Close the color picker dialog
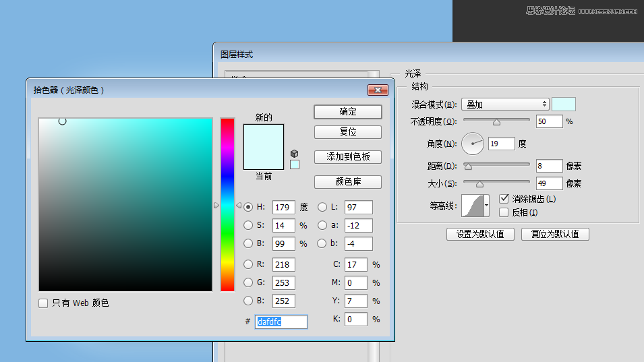This screenshot has height=362, width=644. [x=378, y=90]
